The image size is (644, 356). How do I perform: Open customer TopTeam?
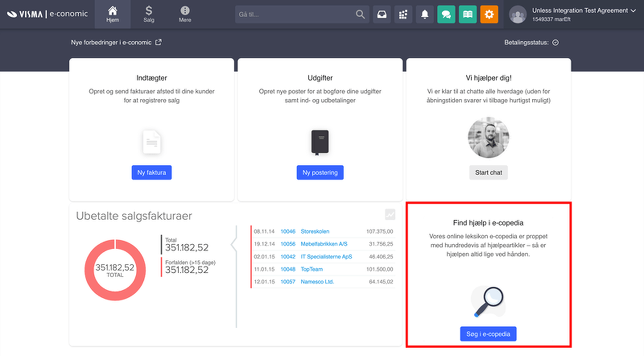(x=312, y=269)
